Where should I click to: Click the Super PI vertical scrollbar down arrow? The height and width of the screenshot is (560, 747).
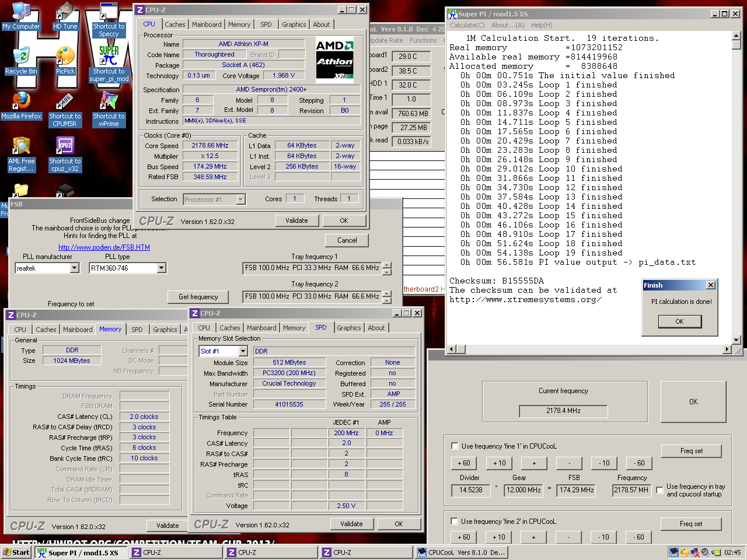point(736,340)
